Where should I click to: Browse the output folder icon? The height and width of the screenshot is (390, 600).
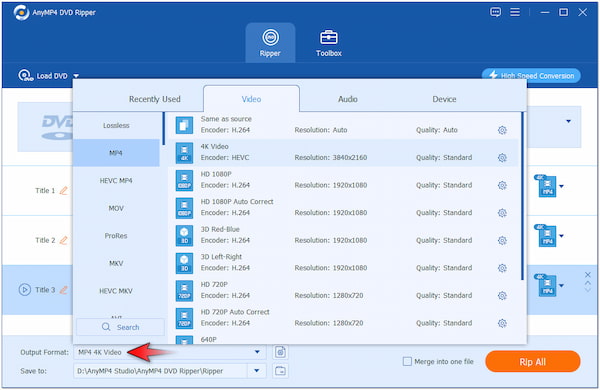tap(280, 370)
